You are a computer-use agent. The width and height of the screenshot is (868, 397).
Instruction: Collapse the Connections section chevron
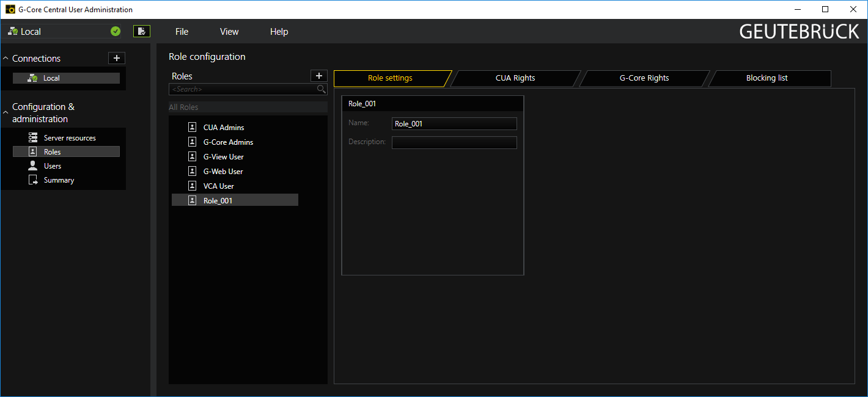tap(6, 59)
